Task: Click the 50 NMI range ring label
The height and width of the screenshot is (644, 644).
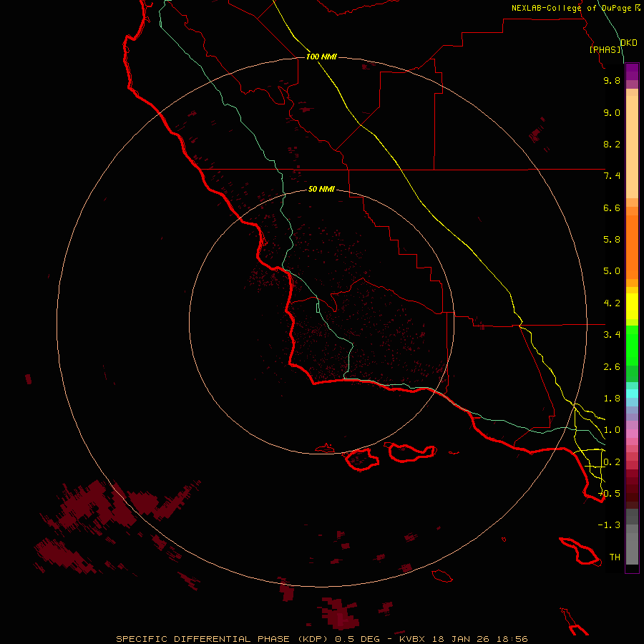Action: [321, 189]
